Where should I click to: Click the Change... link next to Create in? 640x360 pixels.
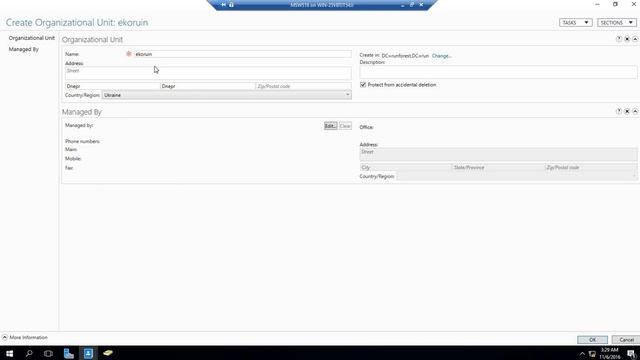pyautogui.click(x=441, y=56)
